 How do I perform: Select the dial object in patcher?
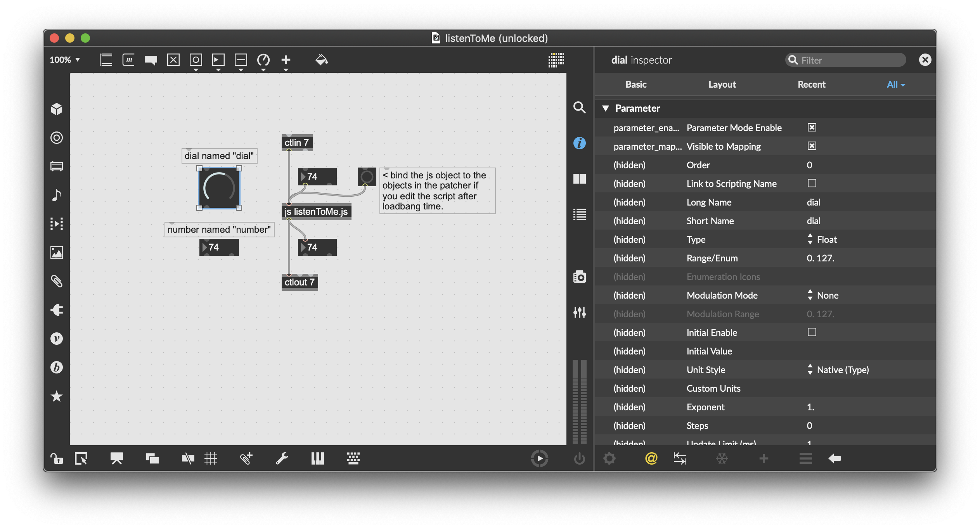(219, 188)
